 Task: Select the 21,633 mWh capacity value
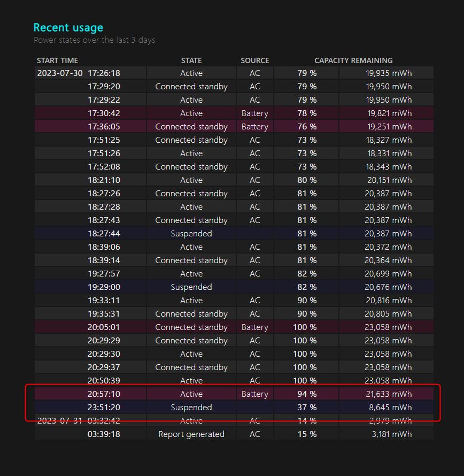(389, 394)
